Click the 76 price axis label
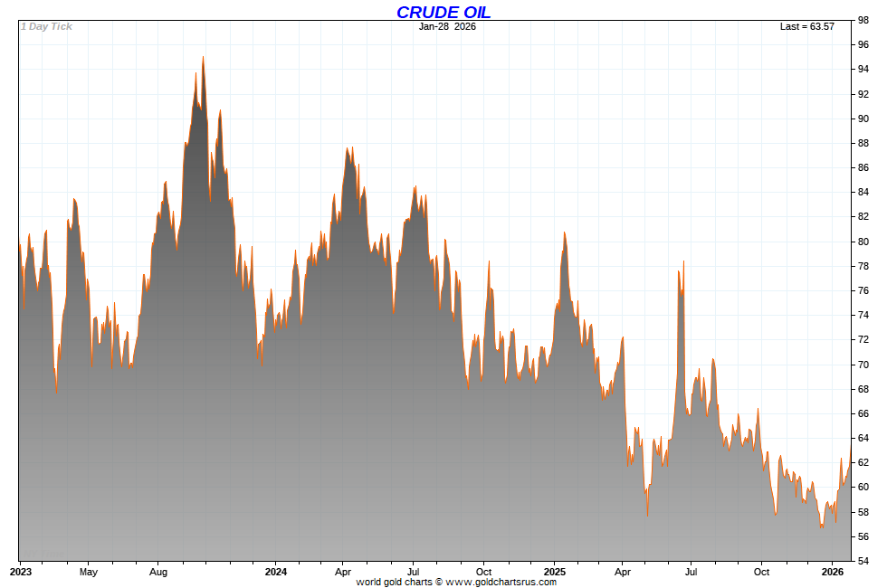 (x=863, y=290)
